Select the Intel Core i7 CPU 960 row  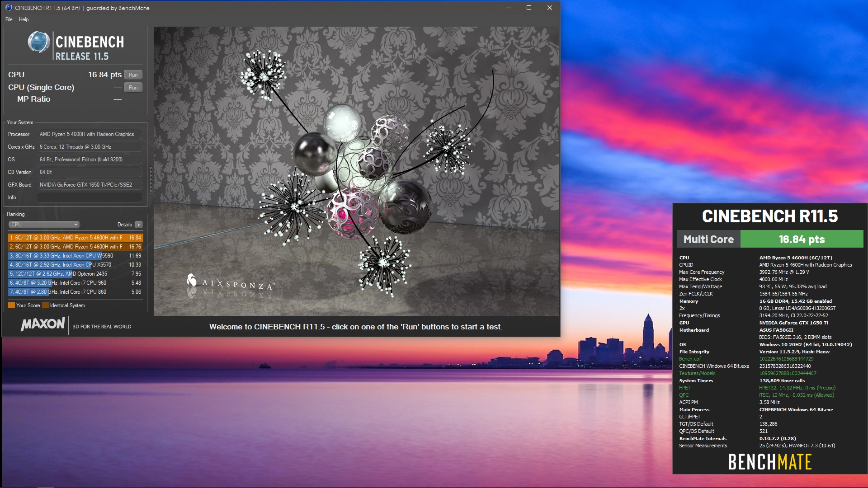point(75,283)
